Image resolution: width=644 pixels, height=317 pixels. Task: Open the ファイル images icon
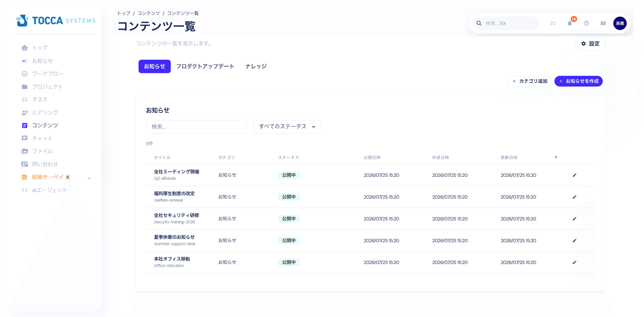pyautogui.click(x=24, y=151)
